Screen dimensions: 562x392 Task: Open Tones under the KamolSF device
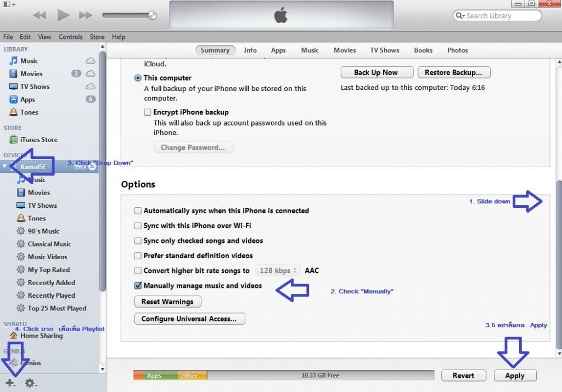(37, 218)
